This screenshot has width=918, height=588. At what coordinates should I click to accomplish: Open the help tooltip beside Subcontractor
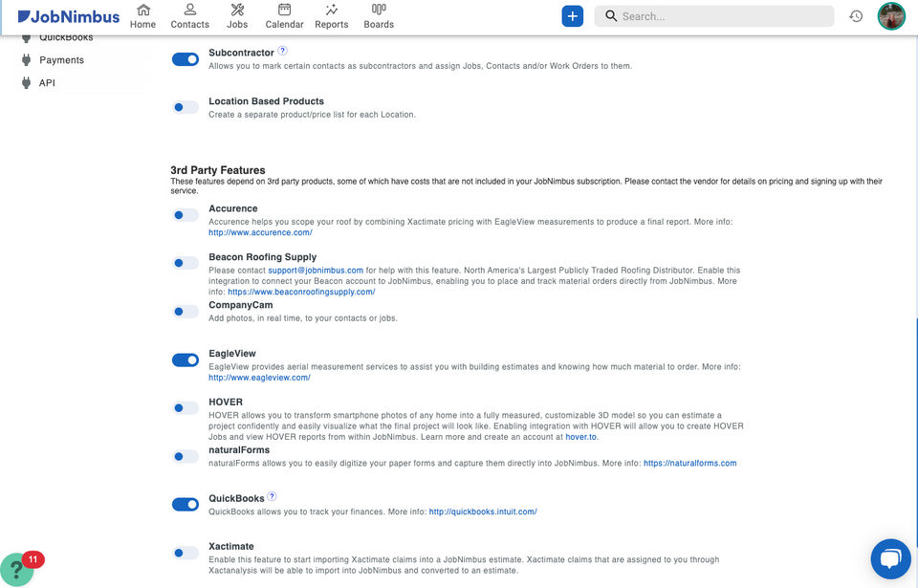click(282, 51)
